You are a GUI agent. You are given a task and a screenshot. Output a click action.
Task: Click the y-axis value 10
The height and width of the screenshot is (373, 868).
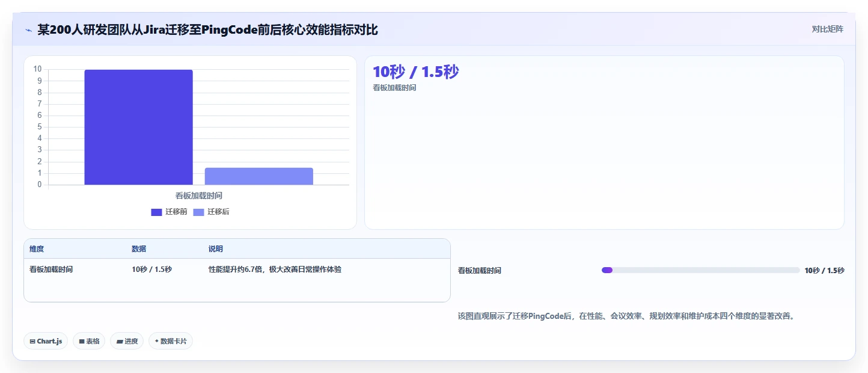coord(38,69)
